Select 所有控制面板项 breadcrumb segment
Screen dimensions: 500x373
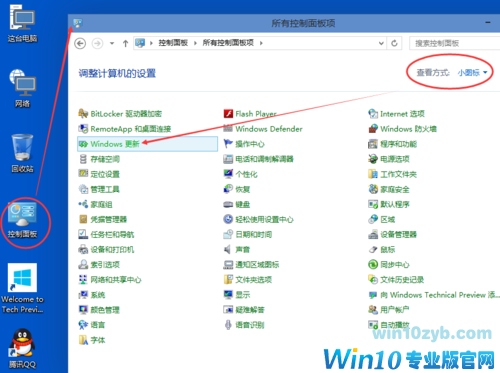click(x=228, y=43)
